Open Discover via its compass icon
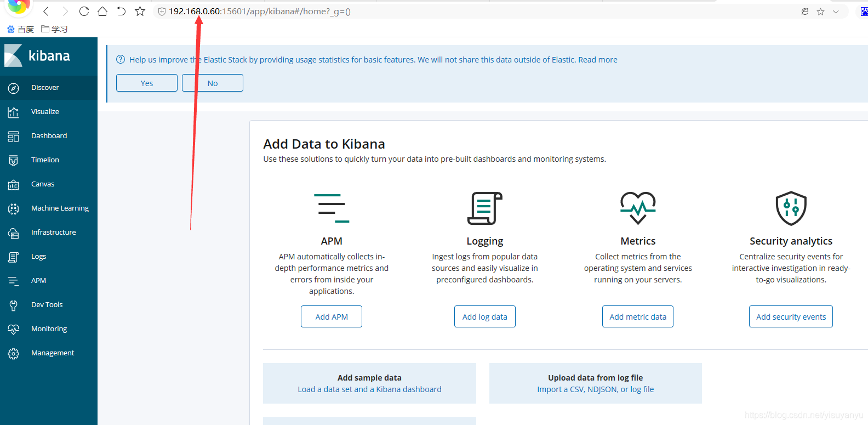Image resolution: width=868 pixels, height=425 pixels. 14,88
